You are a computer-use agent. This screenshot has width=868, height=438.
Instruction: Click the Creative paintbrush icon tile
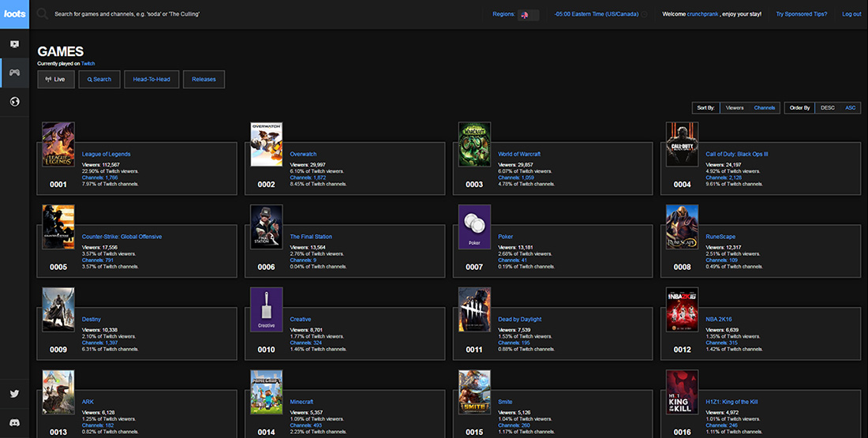266,309
